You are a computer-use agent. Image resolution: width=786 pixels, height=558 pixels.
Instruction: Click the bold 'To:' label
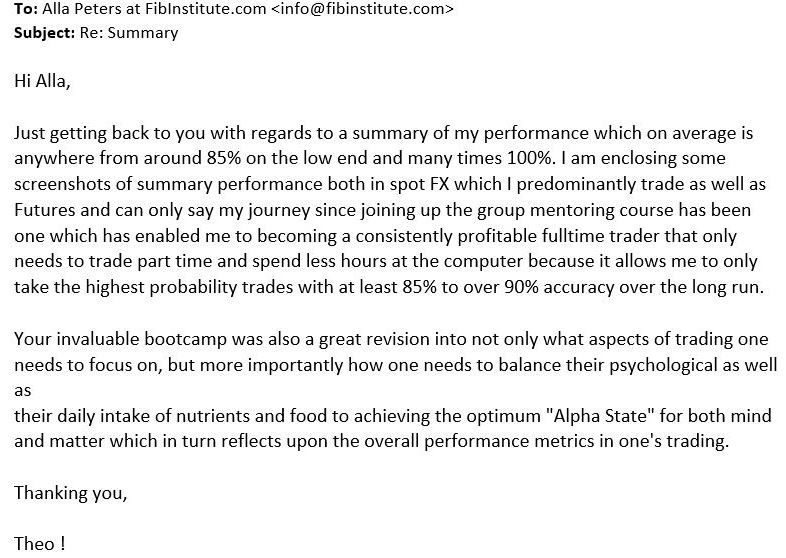tap(26, 9)
